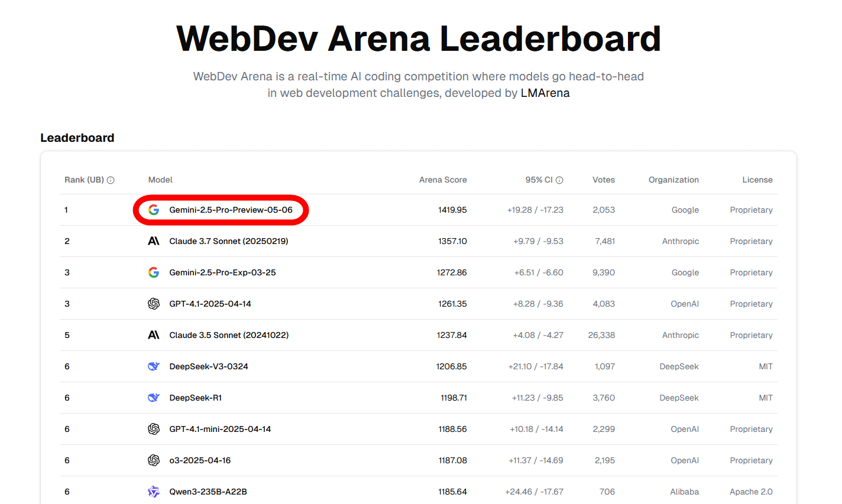Viewport: 842px width, 504px height.
Task: Click the Anthropic icon beside Claude 3.7 Sonnet
Action: (x=154, y=241)
